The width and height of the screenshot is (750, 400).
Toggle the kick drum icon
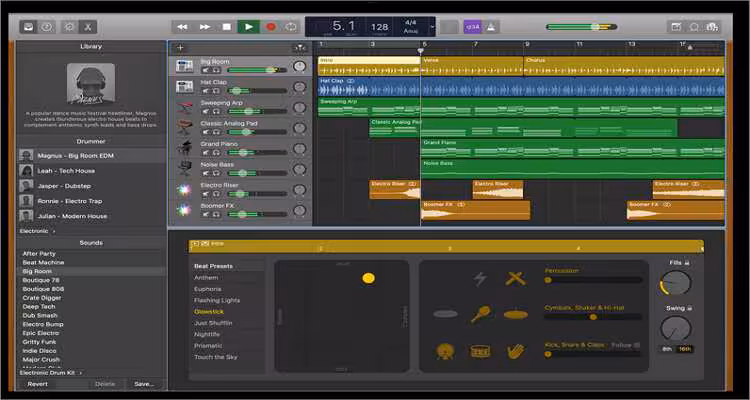(445, 352)
